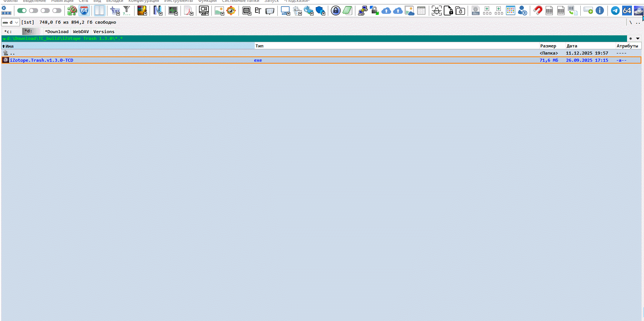Sort files by the Дата column header
Screen dimensions: 644x321
tap(590, 46)
